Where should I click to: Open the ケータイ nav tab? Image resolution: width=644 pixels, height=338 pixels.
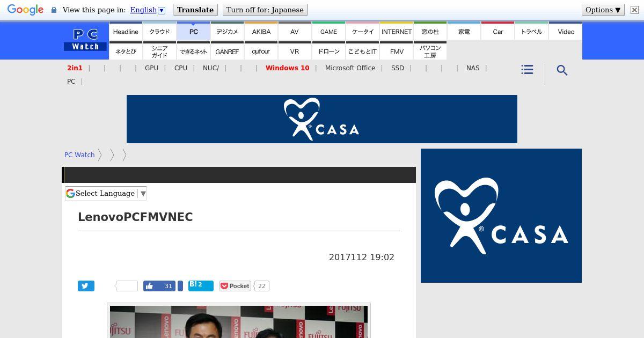(x=362, y=31)
